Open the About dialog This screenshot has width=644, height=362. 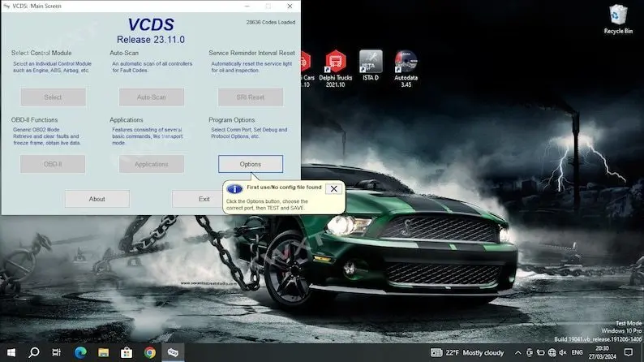click(97, 199)
